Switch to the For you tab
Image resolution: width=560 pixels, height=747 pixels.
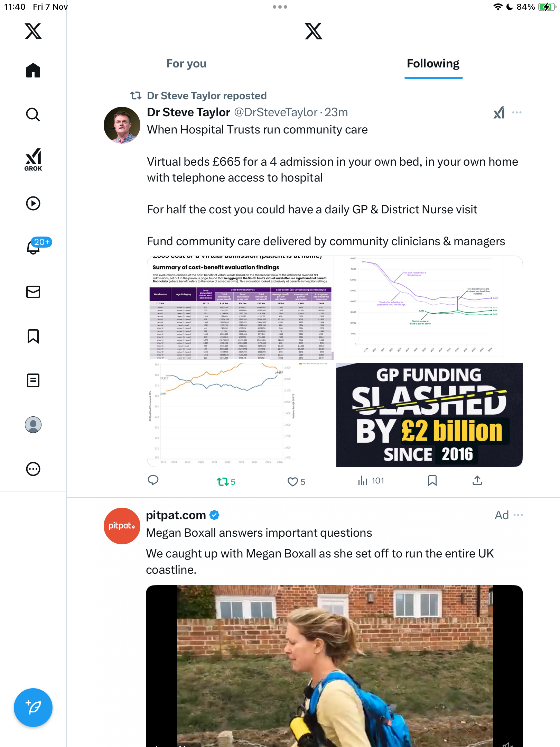click(x=186, y=64)
